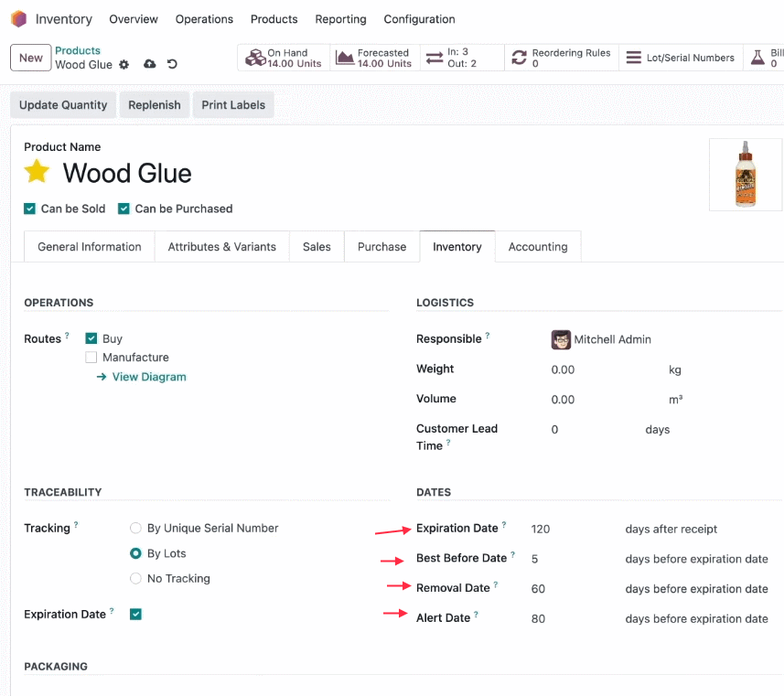Image resolution: width=784 pixels, height=696 pixels.
Task: Open the Bill of Materials flask stat
Action: pyautogui.click(x=764, y=58)
